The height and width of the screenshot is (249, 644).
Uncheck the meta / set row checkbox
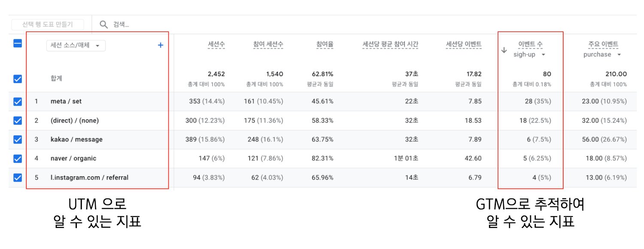click(x=18, y=102)
